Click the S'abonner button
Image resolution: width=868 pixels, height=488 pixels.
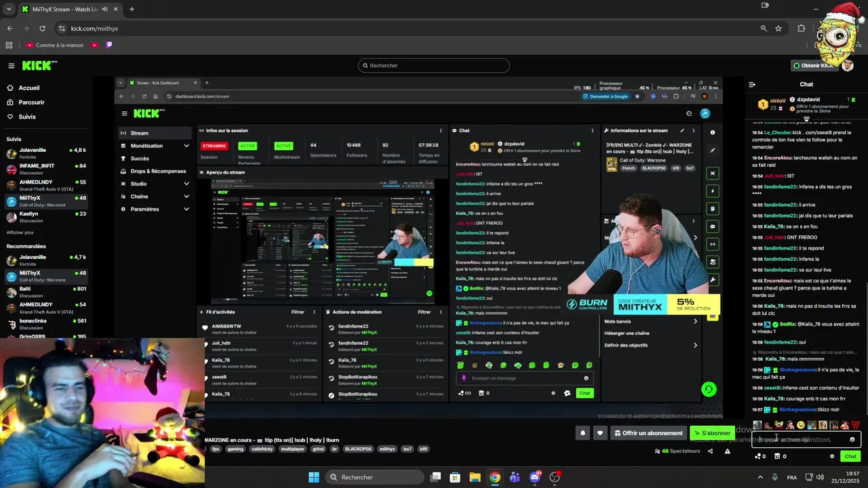[x=711, y=433]
